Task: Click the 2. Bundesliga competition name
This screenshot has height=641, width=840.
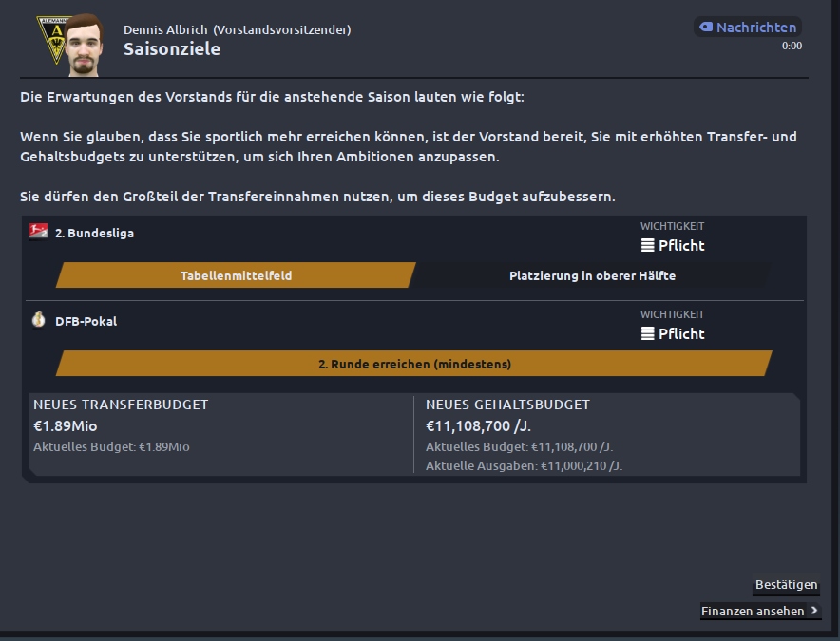Action: point(94,233)
